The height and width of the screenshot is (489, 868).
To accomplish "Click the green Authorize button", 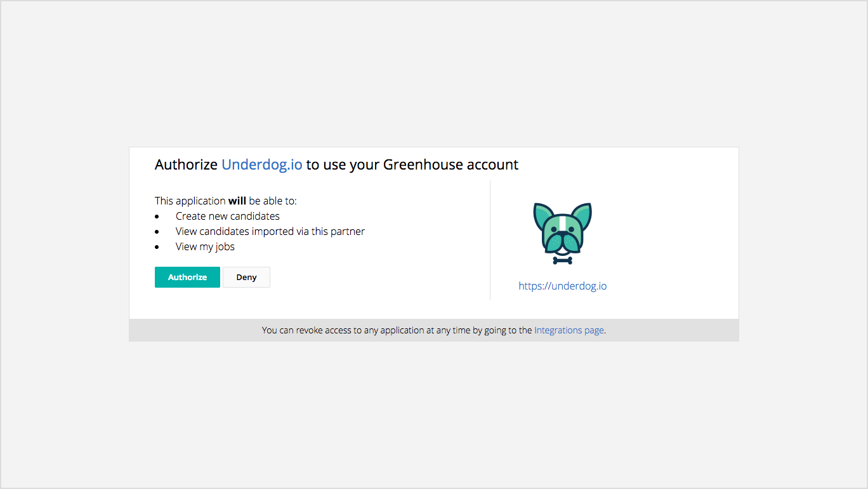I will pyautogui.click(x=187, y=278).
